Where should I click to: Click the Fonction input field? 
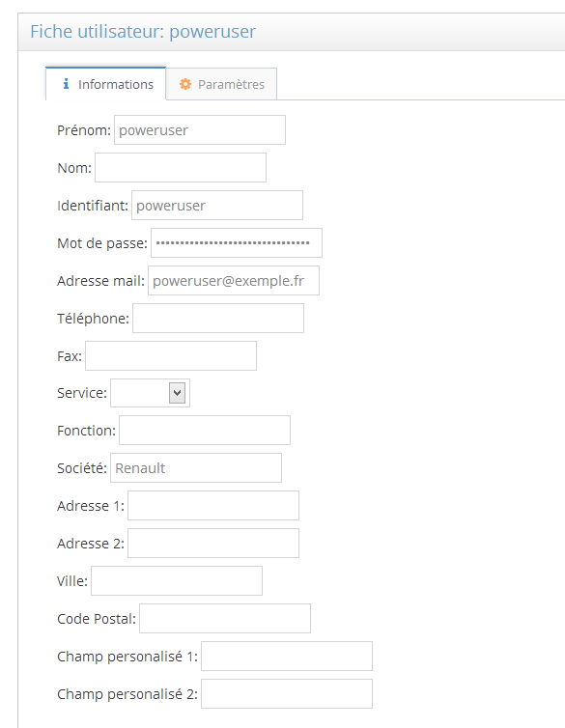pos(205,430)
